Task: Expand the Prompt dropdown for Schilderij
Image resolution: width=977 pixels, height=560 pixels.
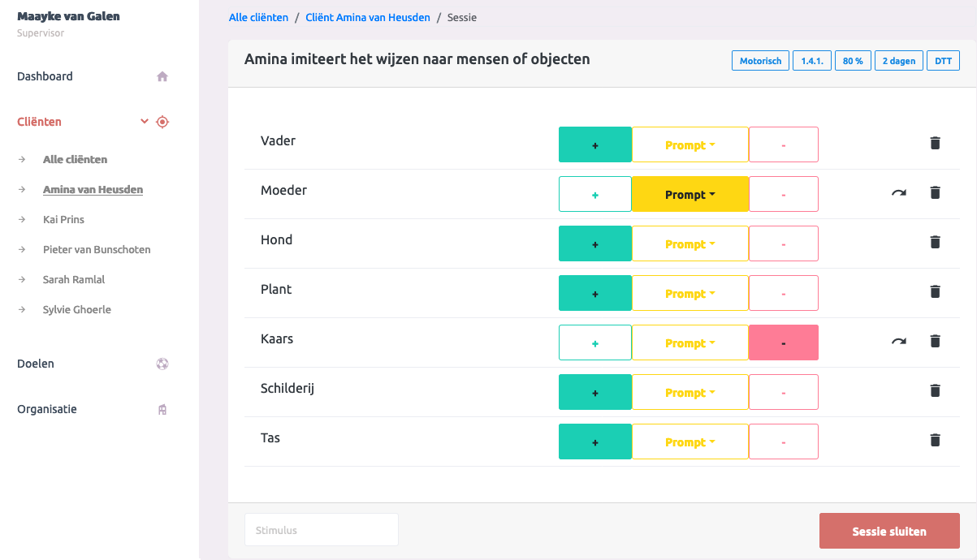Action: (690, 392)
